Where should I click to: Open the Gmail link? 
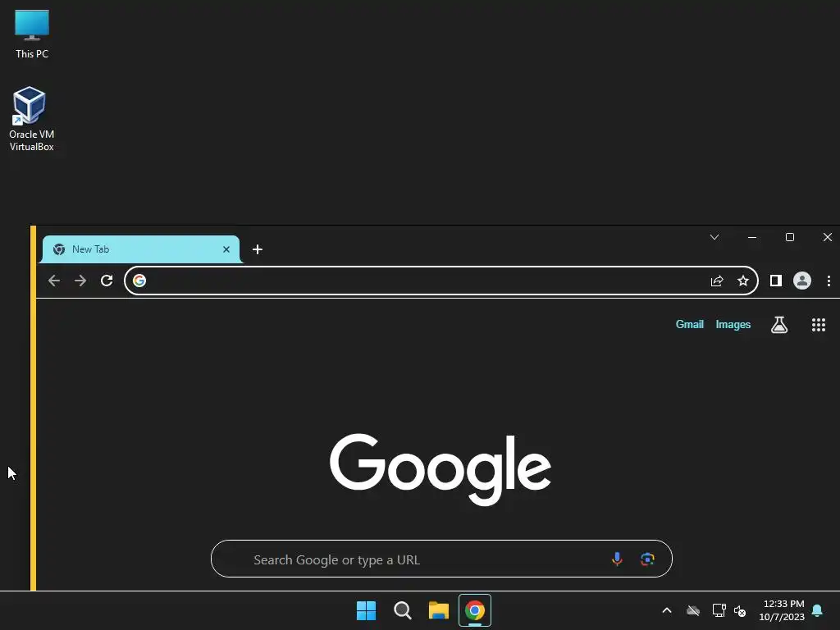tap(689, 324)
